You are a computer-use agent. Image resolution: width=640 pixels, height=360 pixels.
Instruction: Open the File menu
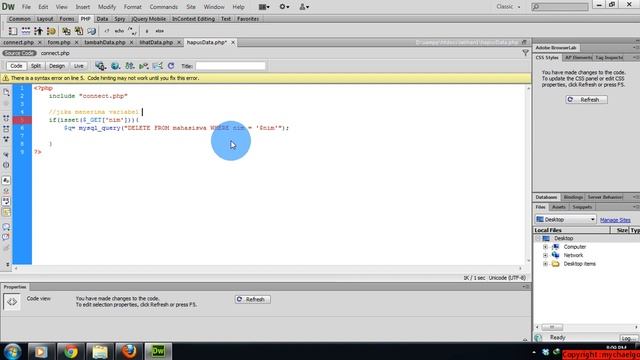coord(26,7)
